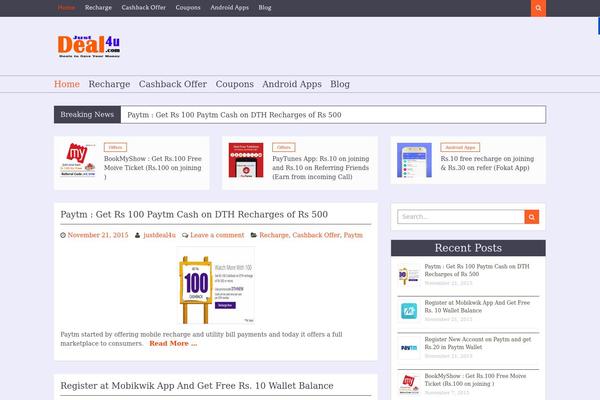This screenshot has height=400, width=600.
Task: Open justdeal4u author link
Action: tap(159, 235)
